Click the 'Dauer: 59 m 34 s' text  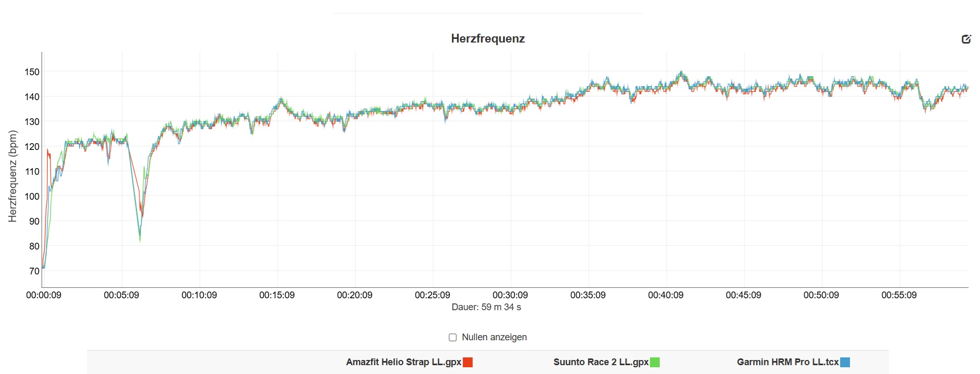click(x=486, y=307)
